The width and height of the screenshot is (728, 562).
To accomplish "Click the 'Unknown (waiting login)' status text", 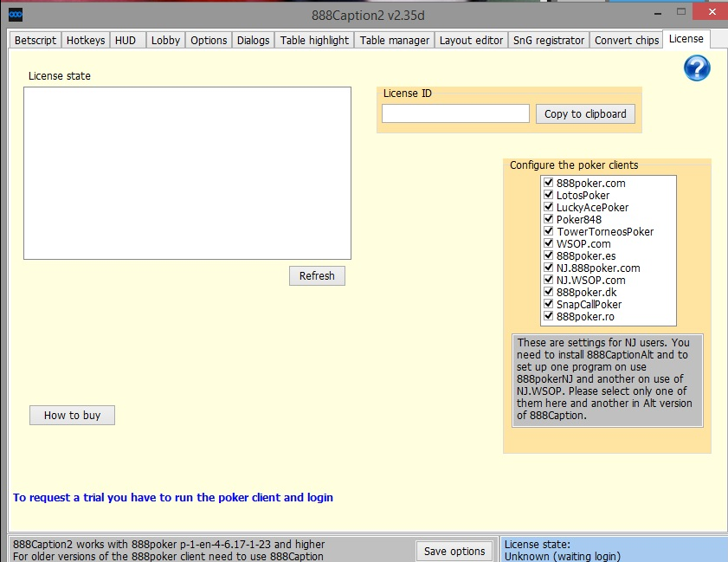I will point(563,556).
